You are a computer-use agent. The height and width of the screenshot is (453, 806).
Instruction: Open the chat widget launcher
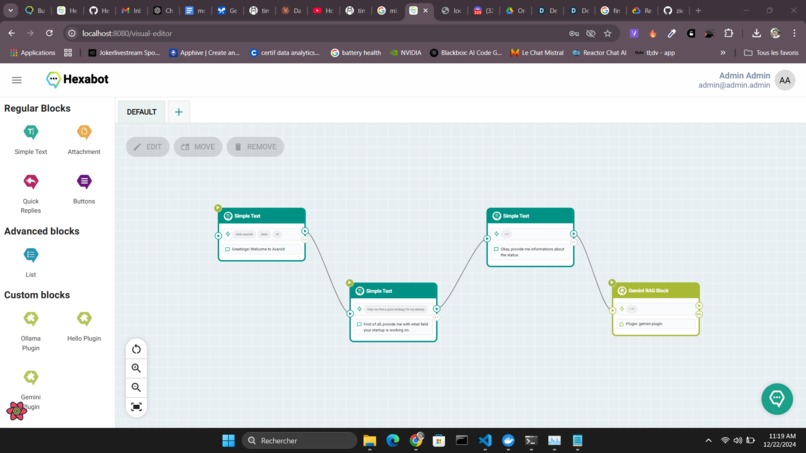777,398
